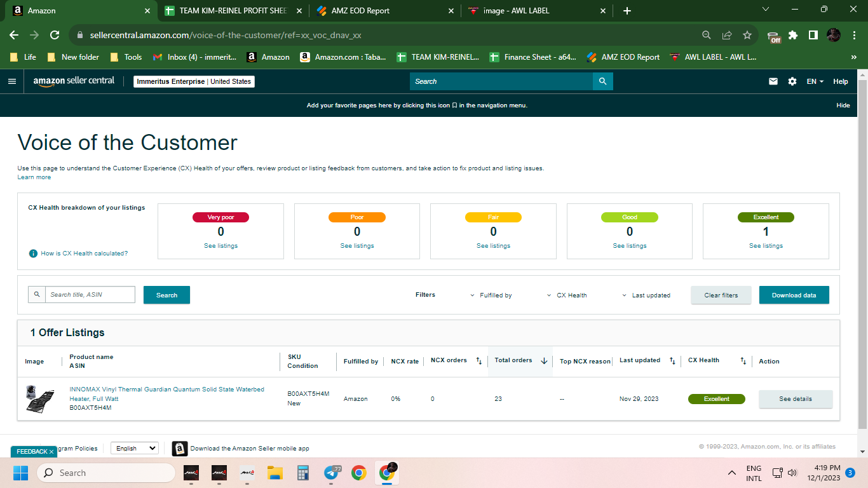Open the Seller Central hamburger menu
The image size is (868, 488).
[11, 81]
